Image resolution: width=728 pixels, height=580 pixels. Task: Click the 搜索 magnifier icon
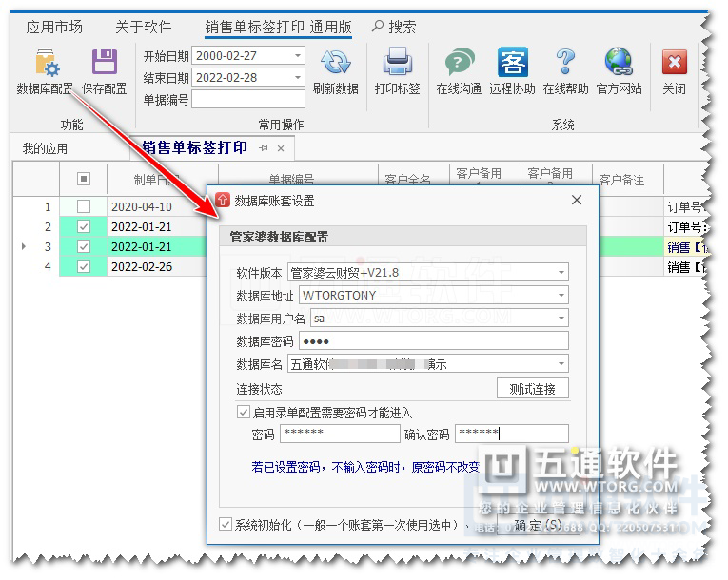tap(377, 26)
